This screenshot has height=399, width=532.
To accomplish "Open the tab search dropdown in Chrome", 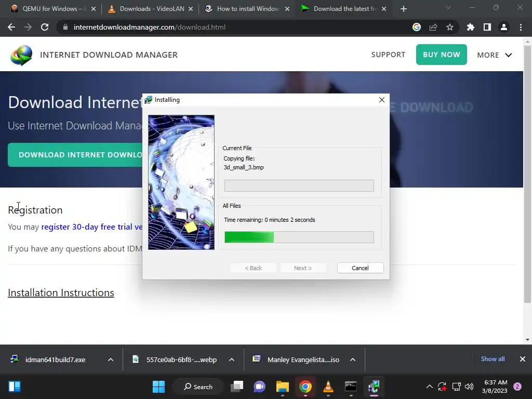I will [x=448, y=7].
